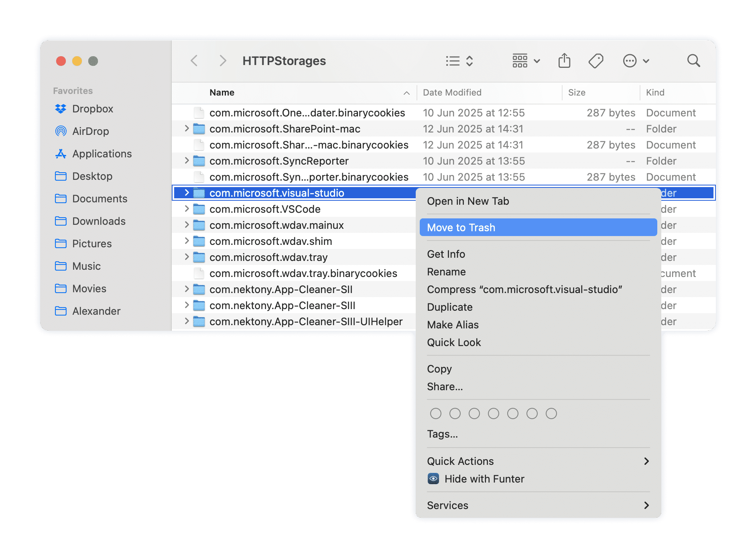Open the Services submenu arrow

tap(646, 505)
